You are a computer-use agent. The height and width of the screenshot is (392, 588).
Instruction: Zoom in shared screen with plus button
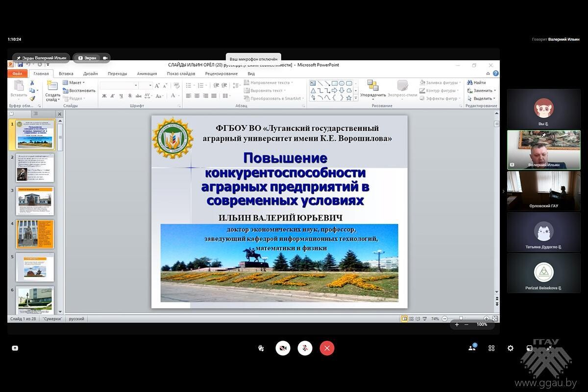(457, 324)
